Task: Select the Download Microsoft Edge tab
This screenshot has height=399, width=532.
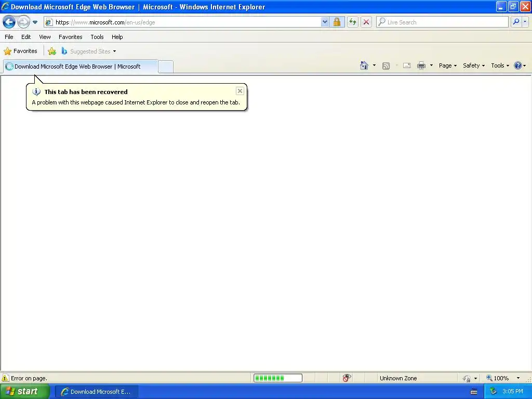Action: [80, 66]
